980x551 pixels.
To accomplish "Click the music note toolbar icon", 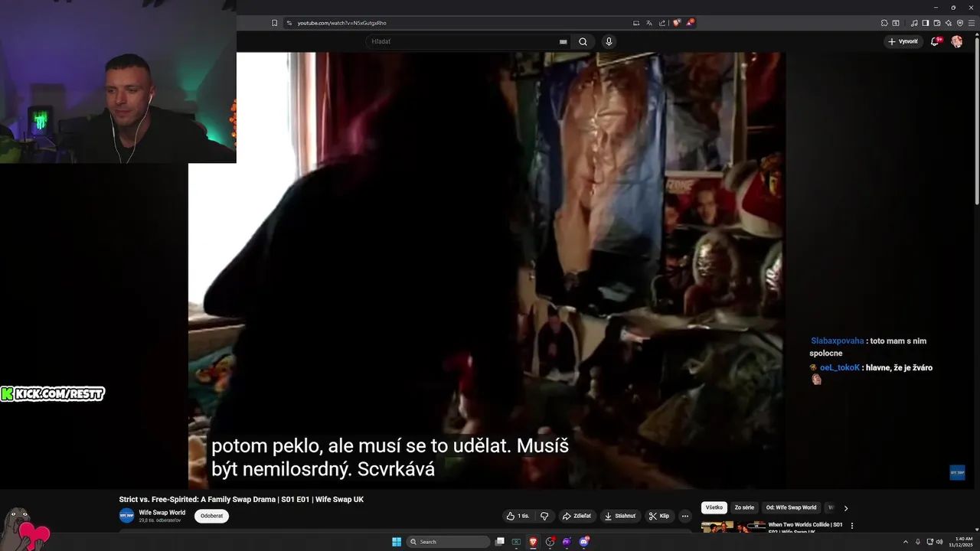I will pos(914,23).
